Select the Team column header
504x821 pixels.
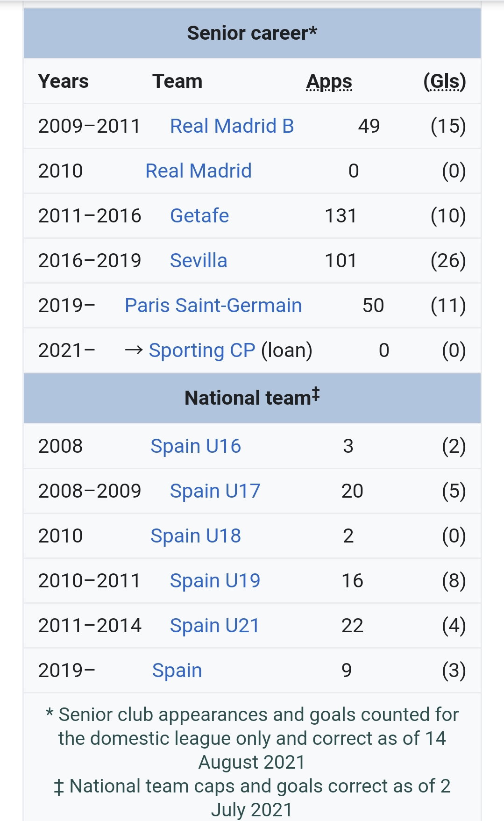tap(177, 81)
